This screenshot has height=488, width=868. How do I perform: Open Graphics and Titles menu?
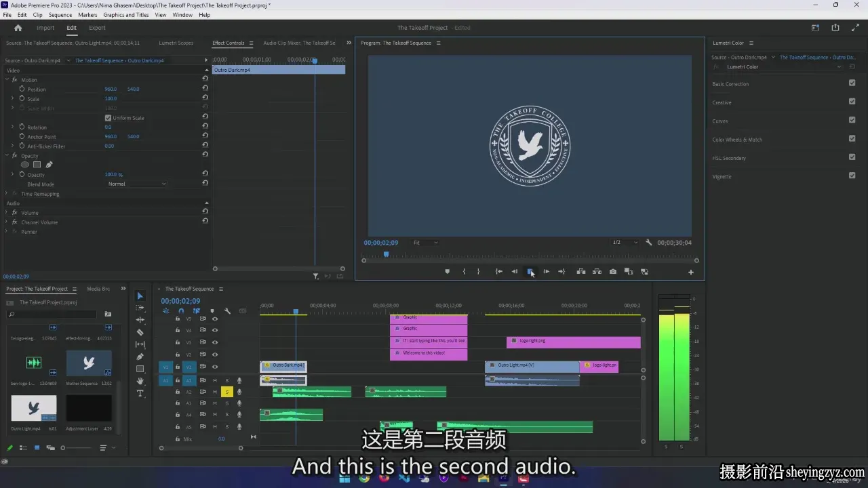pos(126,15)
